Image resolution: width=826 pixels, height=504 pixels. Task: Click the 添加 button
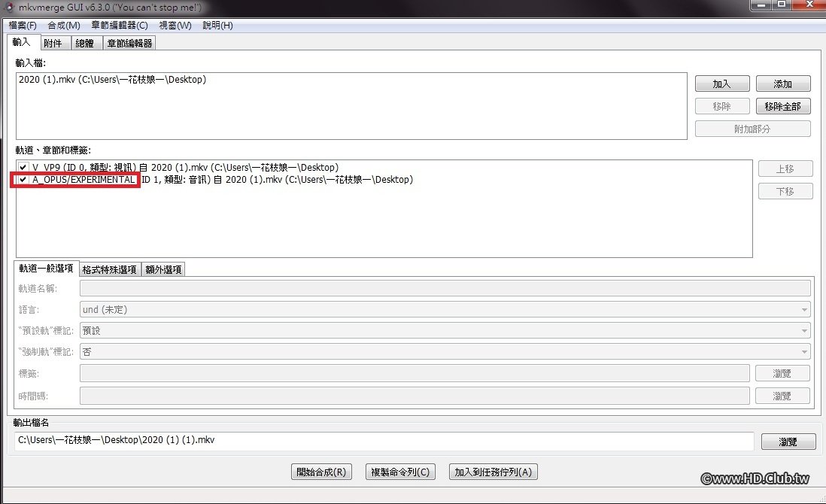[x=783, y=83]
